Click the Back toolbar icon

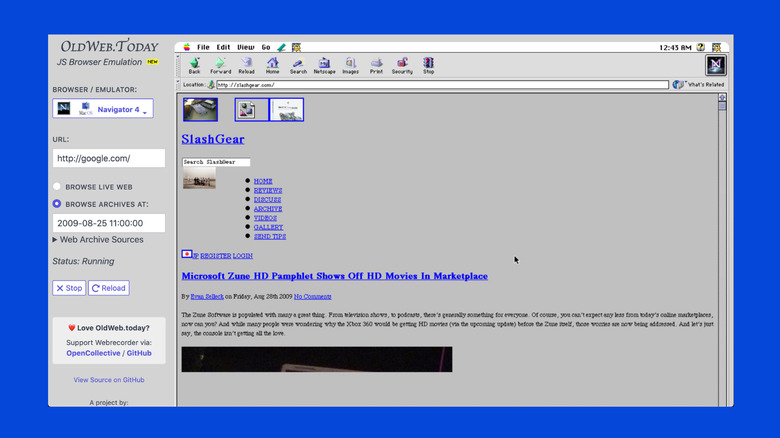coord(194,64)
